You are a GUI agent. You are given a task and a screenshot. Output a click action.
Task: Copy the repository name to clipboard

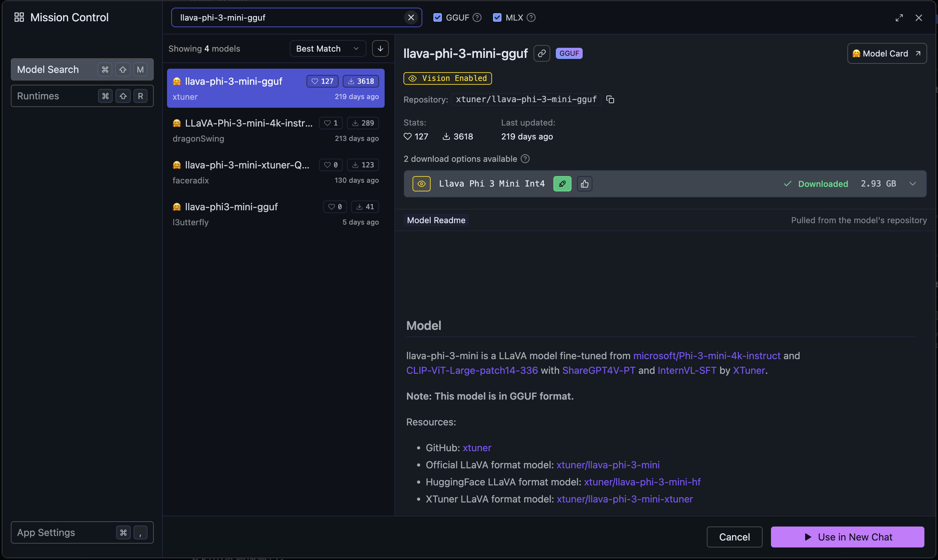[x=610, y=99]
